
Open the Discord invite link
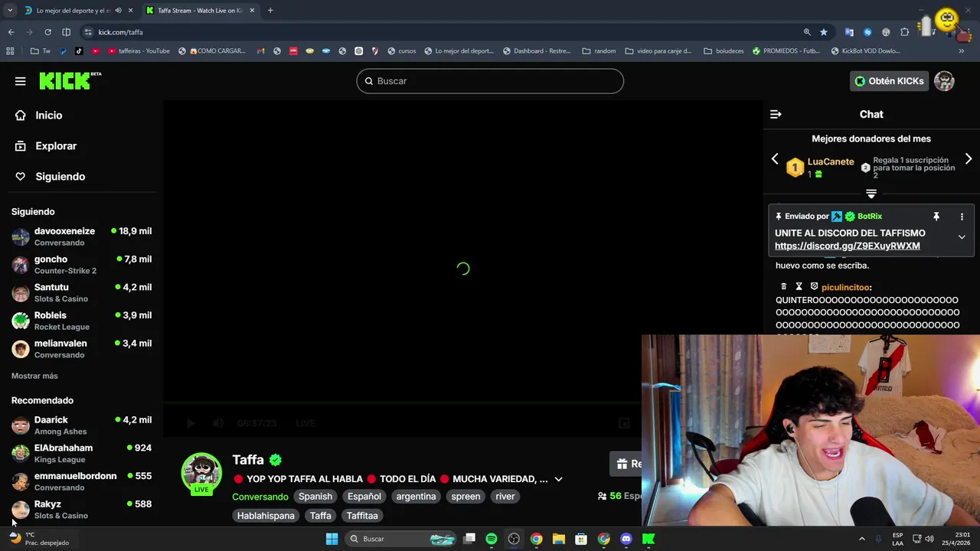click(x=847, y=246)
